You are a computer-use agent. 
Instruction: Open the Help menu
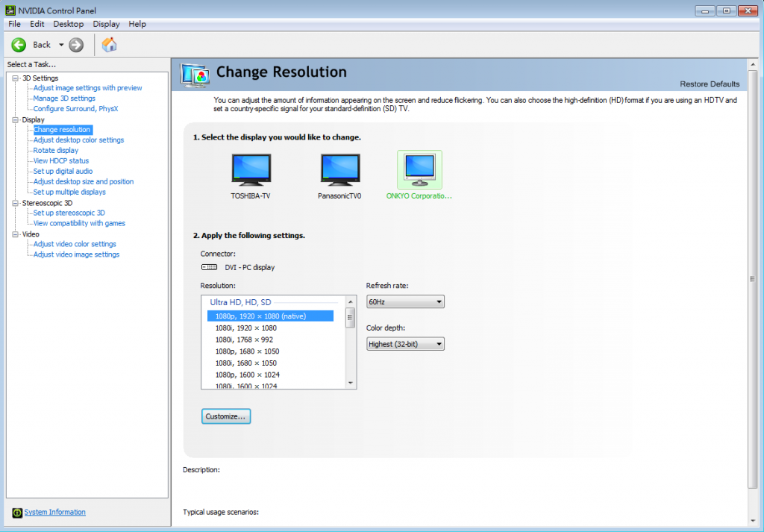tap(137, 24)
